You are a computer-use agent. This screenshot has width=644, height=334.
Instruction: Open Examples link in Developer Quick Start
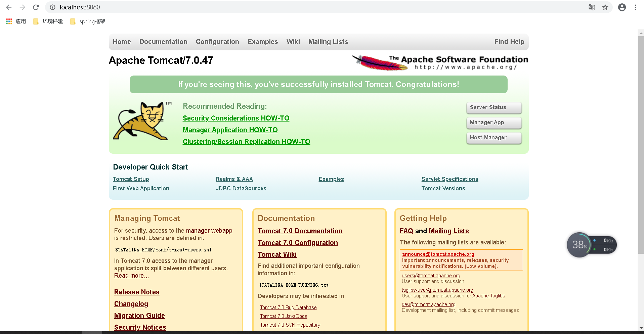tap(331, 179)
